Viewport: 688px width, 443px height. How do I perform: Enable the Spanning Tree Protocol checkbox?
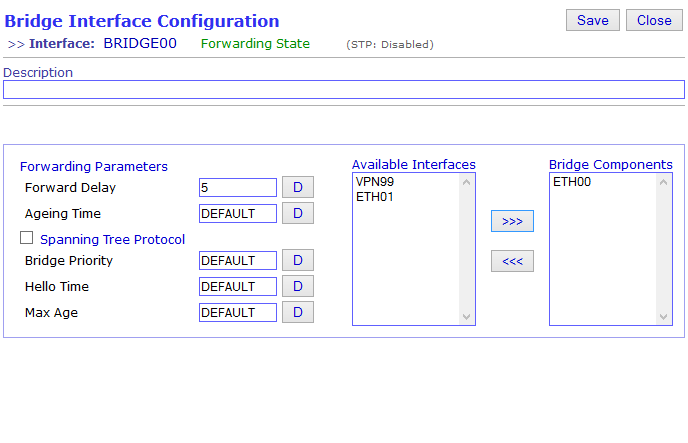coord(26,238)
